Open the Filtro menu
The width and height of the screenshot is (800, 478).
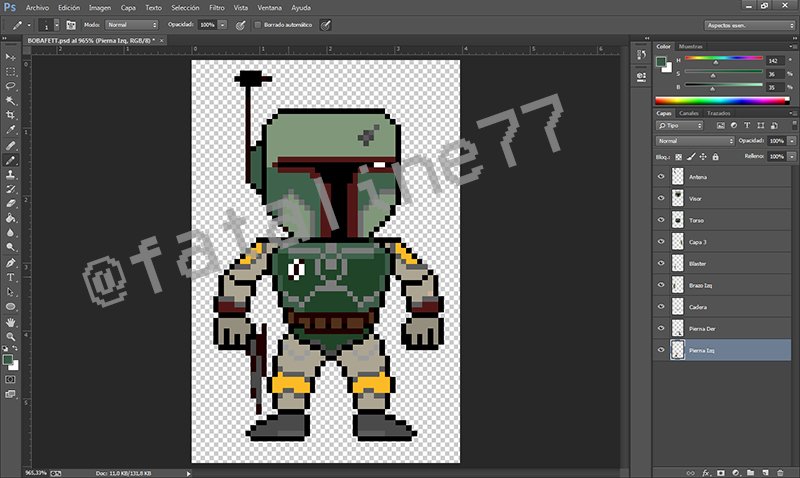click(x=217, y=8)
